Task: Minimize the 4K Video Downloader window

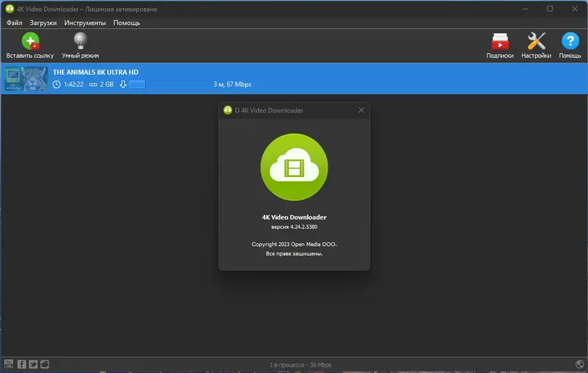Action: click(x=526, y=9)
